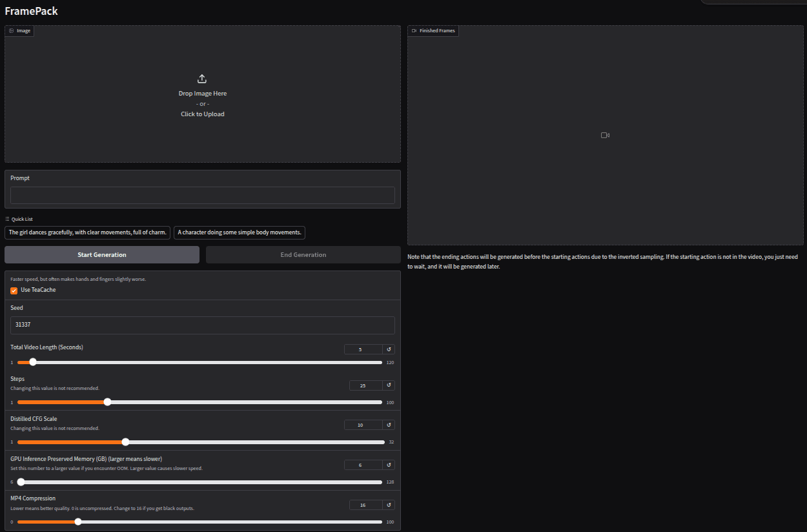Click the 'Faster speed' TeaCache hint text
Screen dimensions: 807x532
tap(78, 280)
